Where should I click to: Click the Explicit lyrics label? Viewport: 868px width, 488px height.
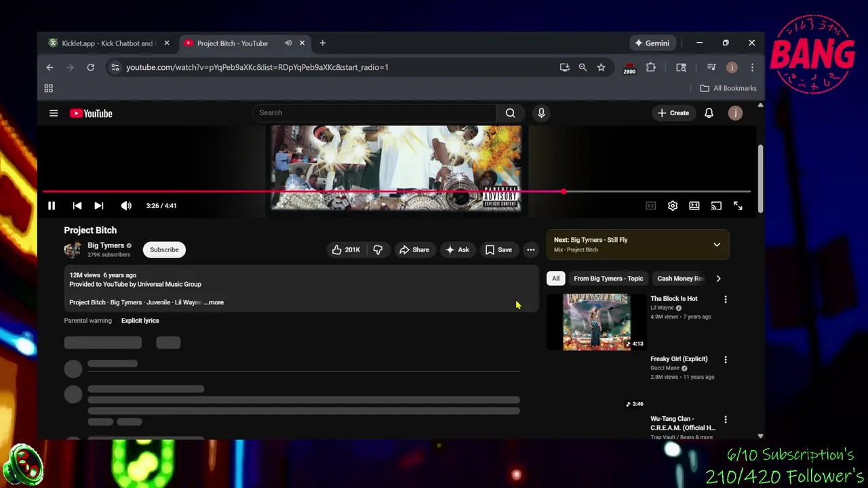coord(140,321)
